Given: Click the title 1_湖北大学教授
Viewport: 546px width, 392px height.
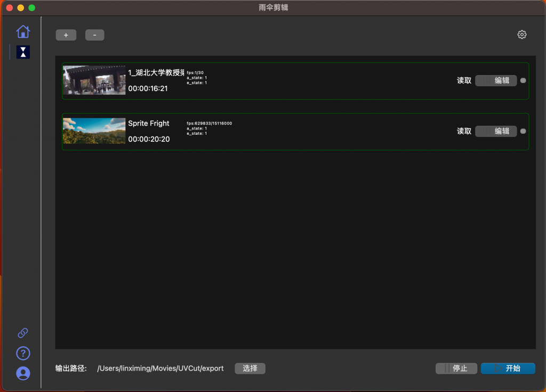Looking at the screenshot, I should 156,72.
